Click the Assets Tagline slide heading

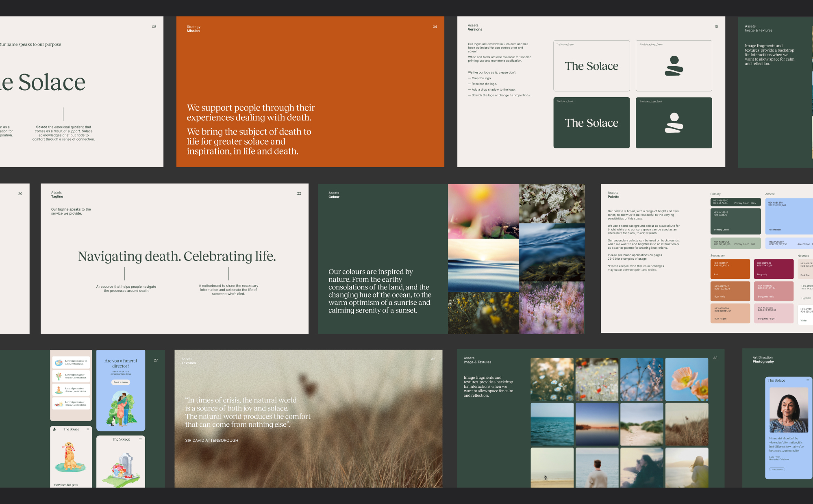click(57, 195)
